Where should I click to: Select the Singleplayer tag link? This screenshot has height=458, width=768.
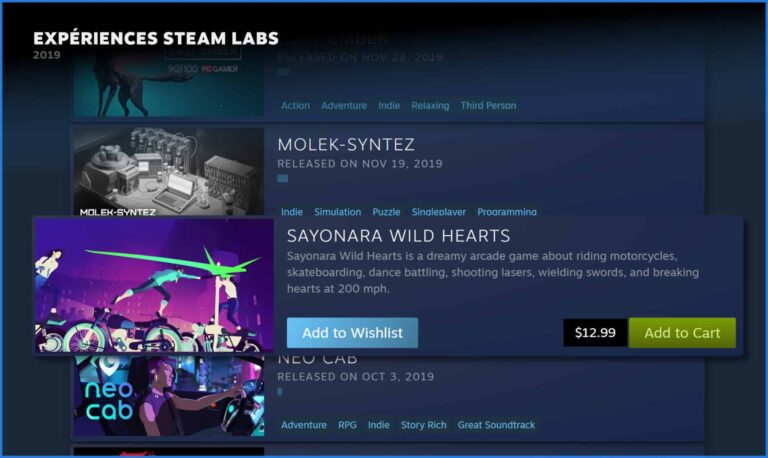click(x=438, y=212)
